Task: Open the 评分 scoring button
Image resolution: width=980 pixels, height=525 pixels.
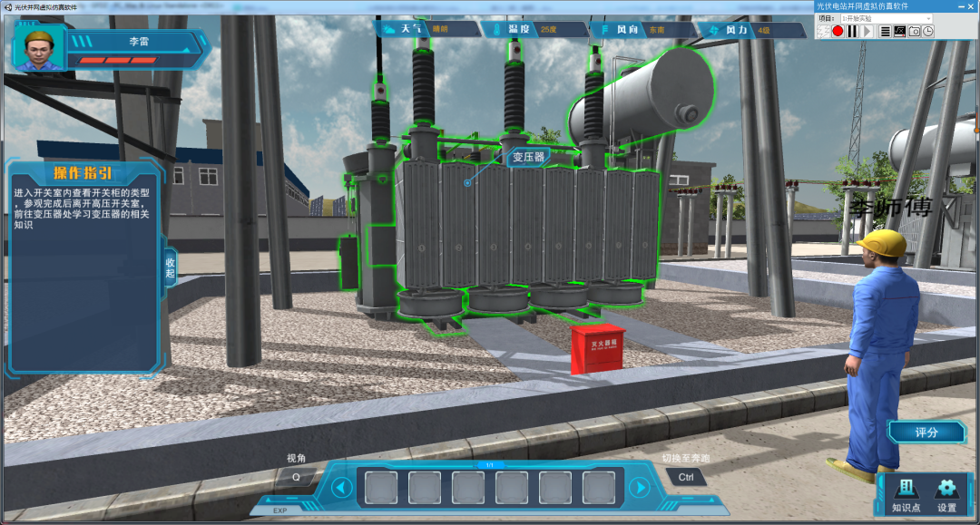Action: [x=926, y=432]
